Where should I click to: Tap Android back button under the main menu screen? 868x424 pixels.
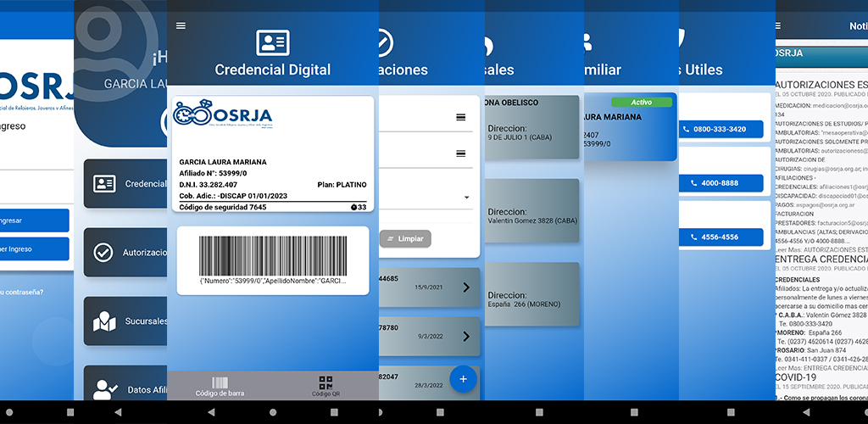117,412
